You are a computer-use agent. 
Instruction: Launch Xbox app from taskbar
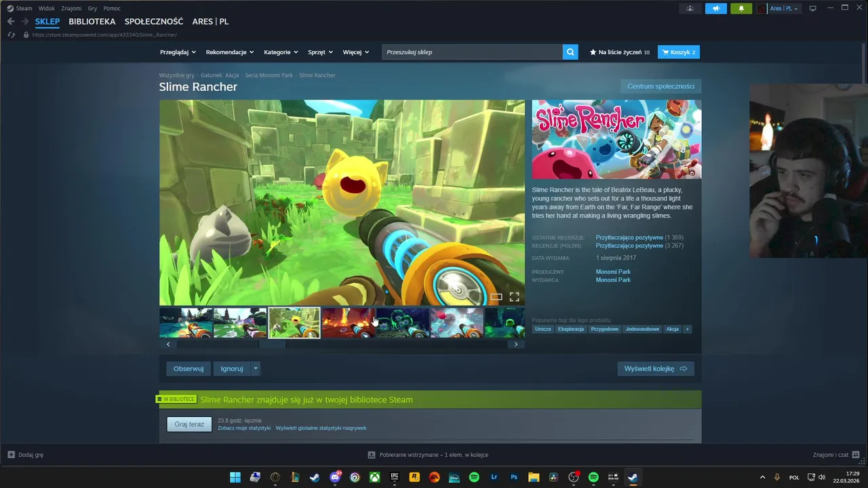pos(374,477)
